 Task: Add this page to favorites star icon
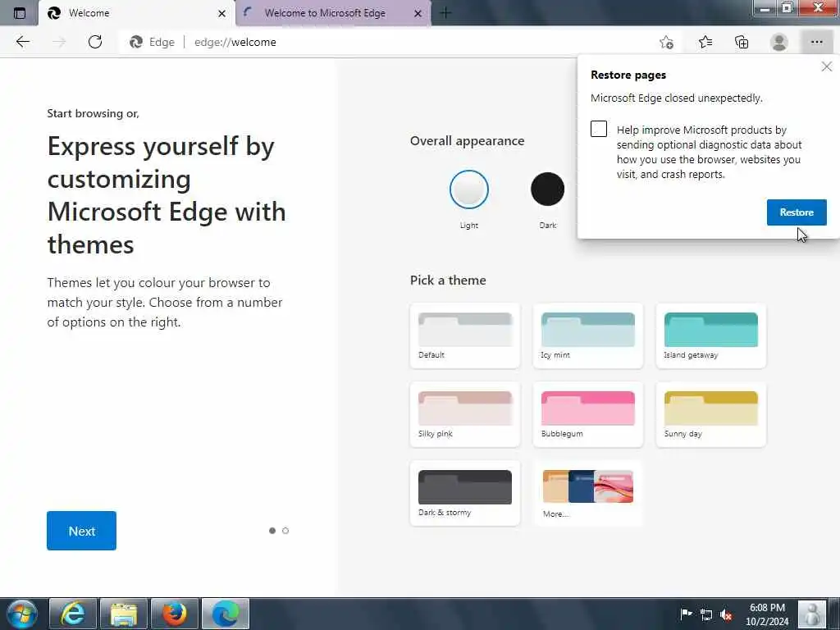coord(666,42)
